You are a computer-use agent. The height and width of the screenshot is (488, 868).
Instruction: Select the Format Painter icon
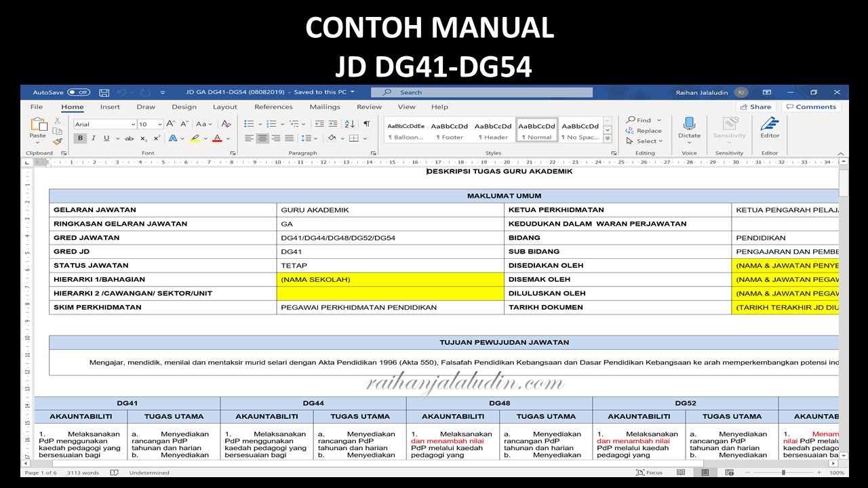pos(58,141)
